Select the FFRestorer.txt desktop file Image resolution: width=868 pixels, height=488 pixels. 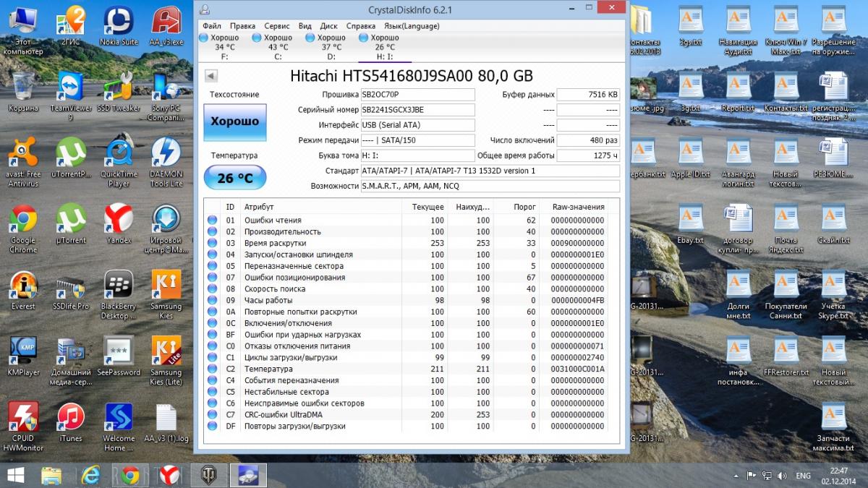point(786,356)
